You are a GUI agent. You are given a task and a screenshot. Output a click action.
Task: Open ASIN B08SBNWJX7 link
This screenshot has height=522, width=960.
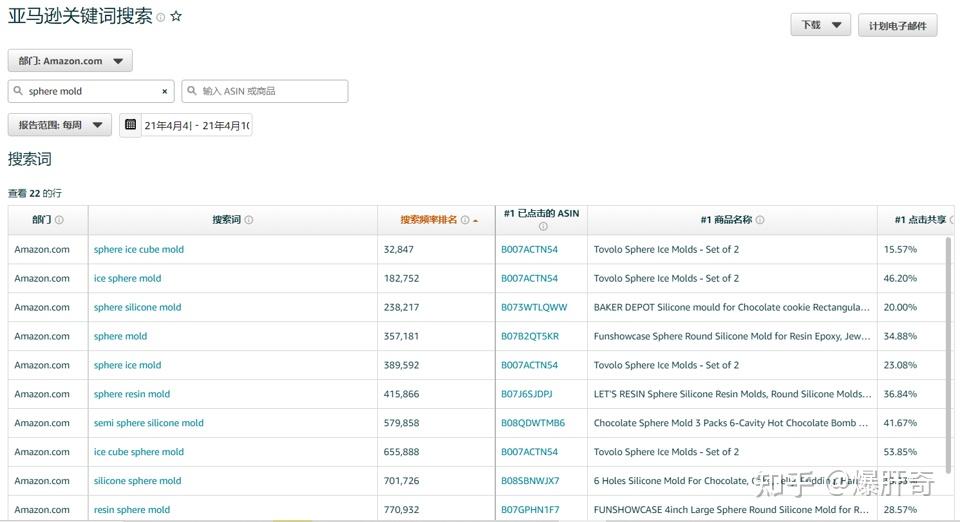[x=530, y=481]
